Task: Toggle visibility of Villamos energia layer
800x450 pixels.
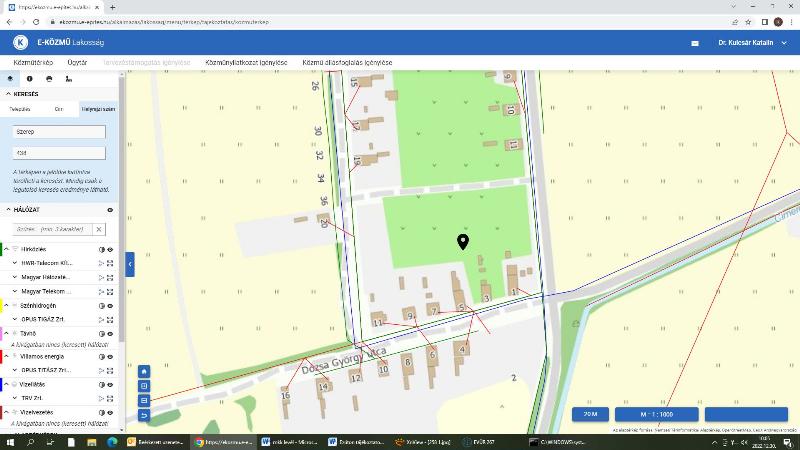Action: click(110, 357)
